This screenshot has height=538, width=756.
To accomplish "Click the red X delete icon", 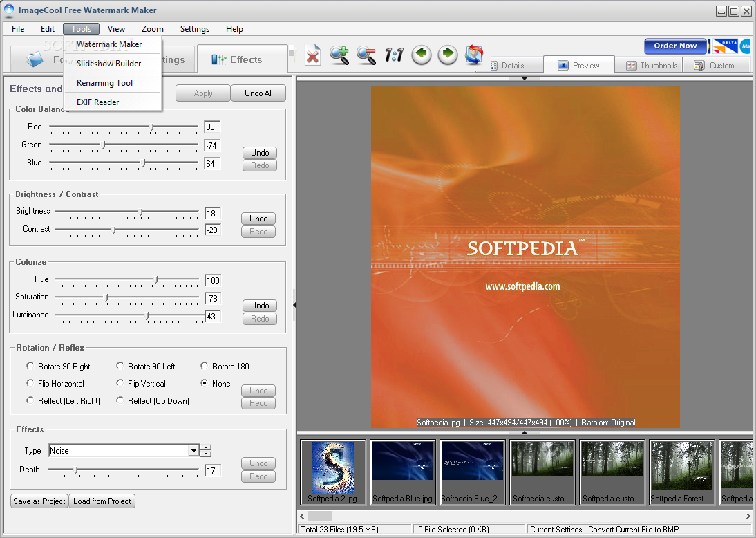I will pyautogui.click(x=312, y=55).
